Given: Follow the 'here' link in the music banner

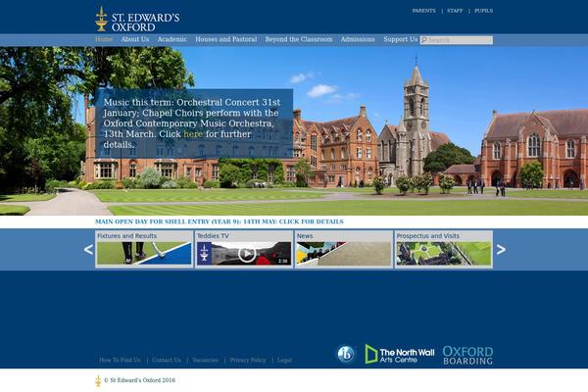Looking at the screenshot, I should [193, 134].
